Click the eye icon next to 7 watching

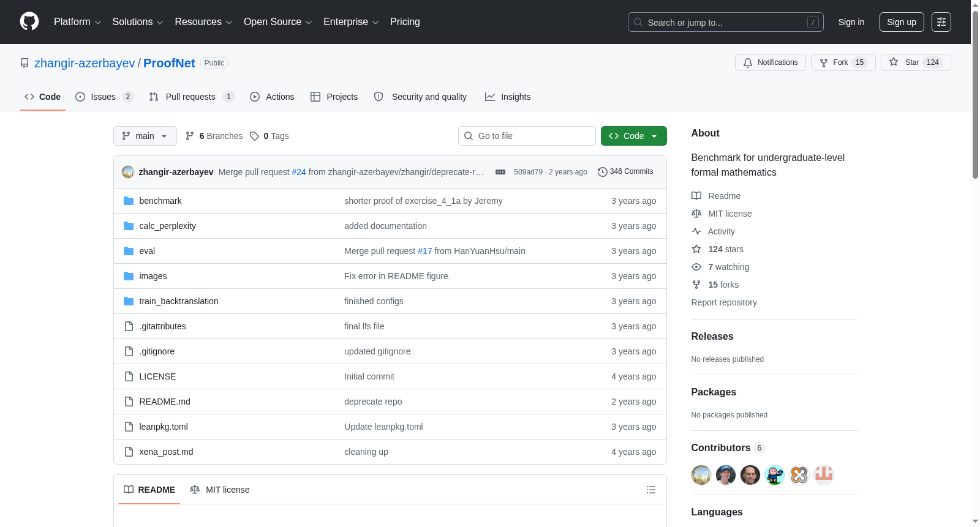pyautogui.click(x=696, y=267)
